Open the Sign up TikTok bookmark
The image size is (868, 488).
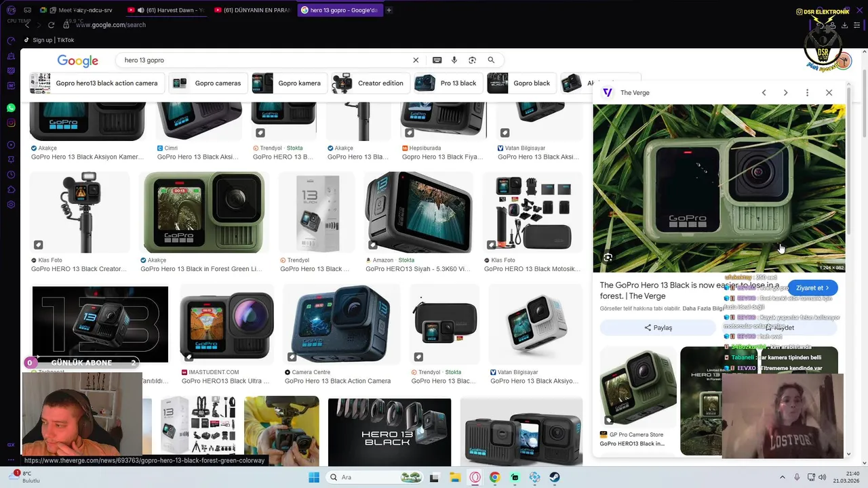(49, 40)
